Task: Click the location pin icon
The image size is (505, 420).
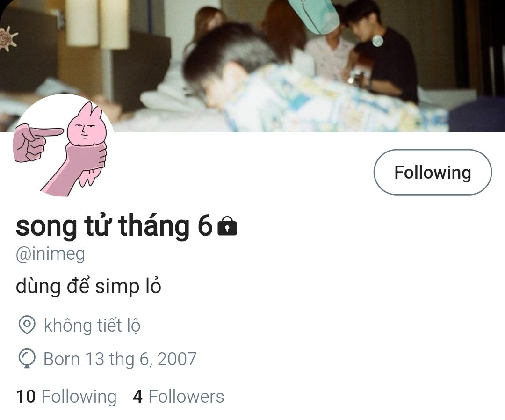Action: [x=27, y=325]
